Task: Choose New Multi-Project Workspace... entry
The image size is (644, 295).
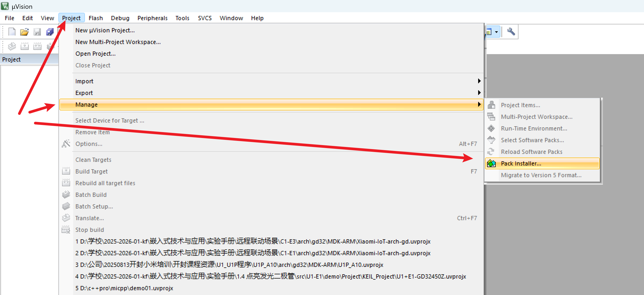Action: (271, 42)
